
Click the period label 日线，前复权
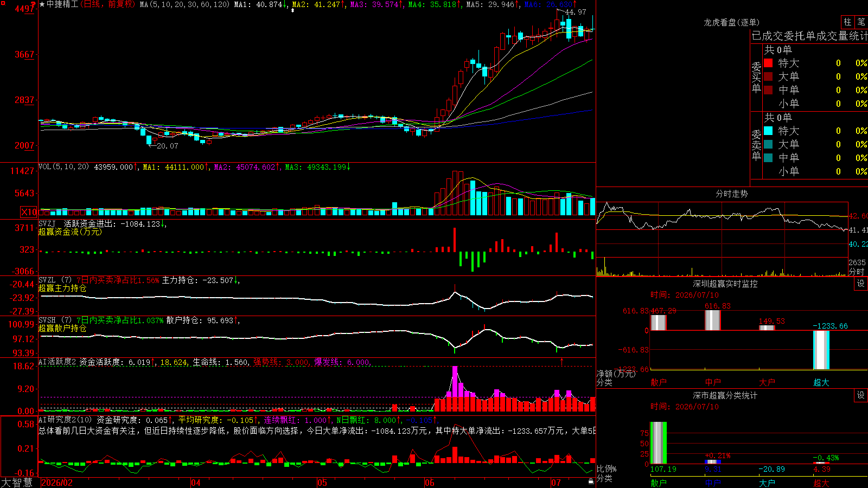click(x=108, y=4)
